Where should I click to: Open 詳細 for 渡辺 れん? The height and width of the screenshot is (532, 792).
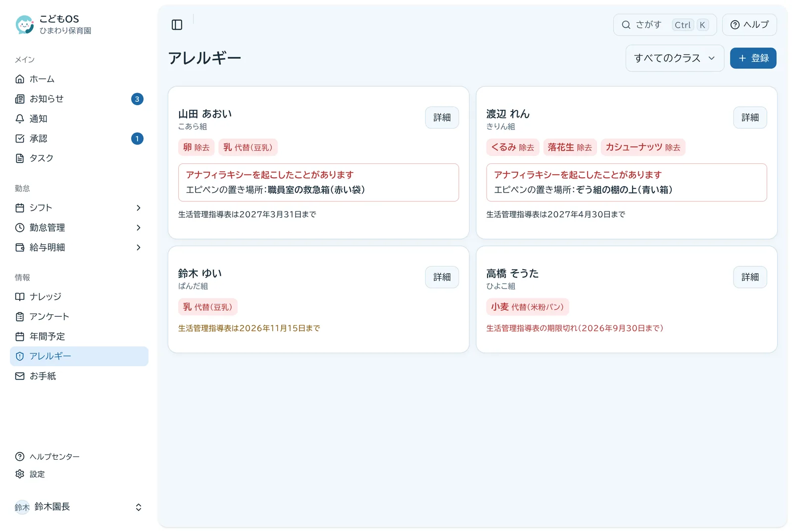click(750, 118)
